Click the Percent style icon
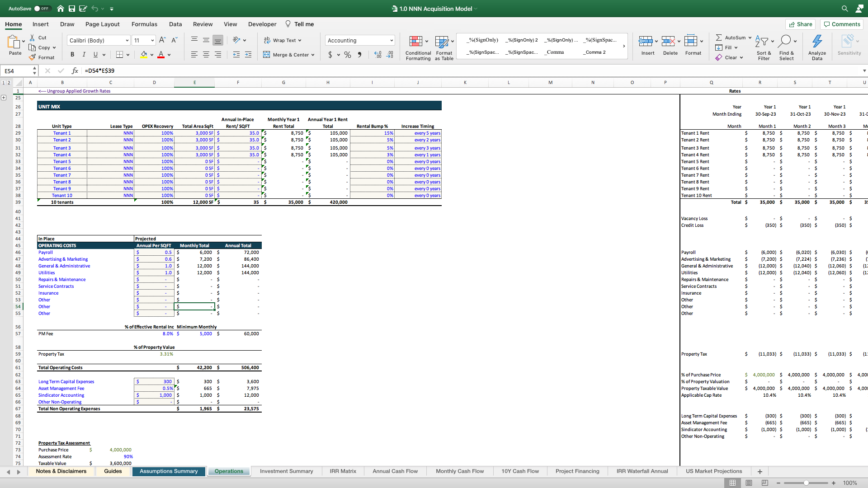 [348, 55]
